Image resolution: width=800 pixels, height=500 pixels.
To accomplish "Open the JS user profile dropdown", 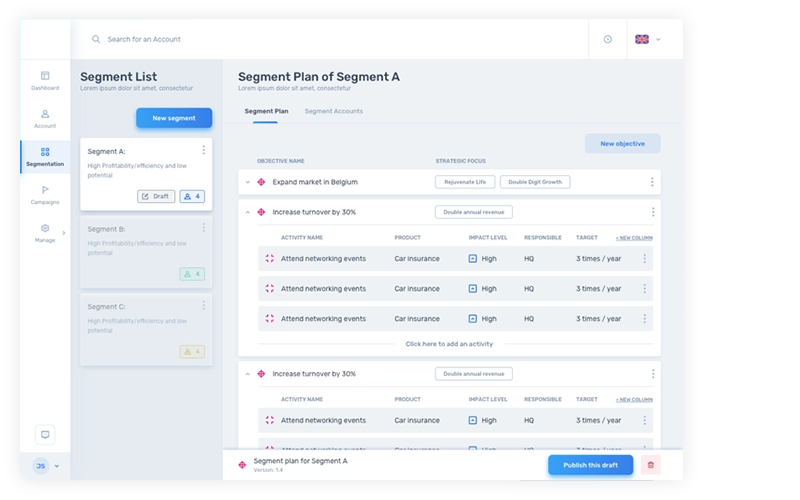I will click(x=46, y=466).
